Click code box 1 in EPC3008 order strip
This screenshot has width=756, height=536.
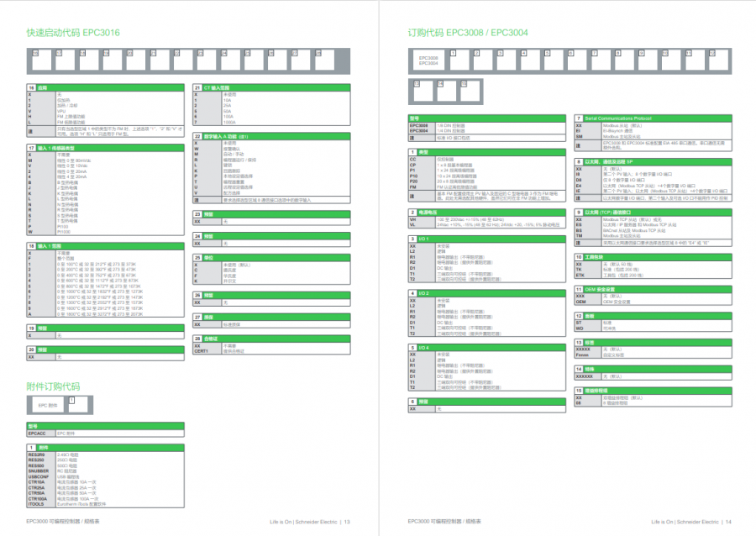[459, 60]
